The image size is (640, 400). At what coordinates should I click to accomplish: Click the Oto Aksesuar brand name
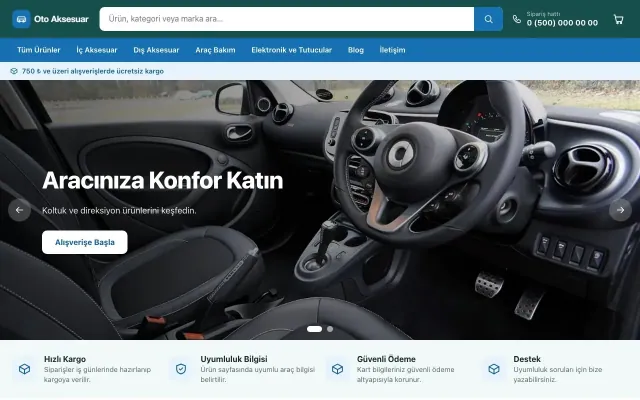point(61,19)
